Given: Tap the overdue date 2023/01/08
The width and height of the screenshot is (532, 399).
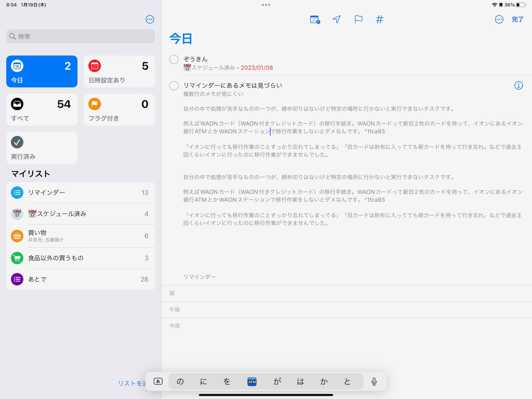Looking at the screenshot, I should 257,68.
